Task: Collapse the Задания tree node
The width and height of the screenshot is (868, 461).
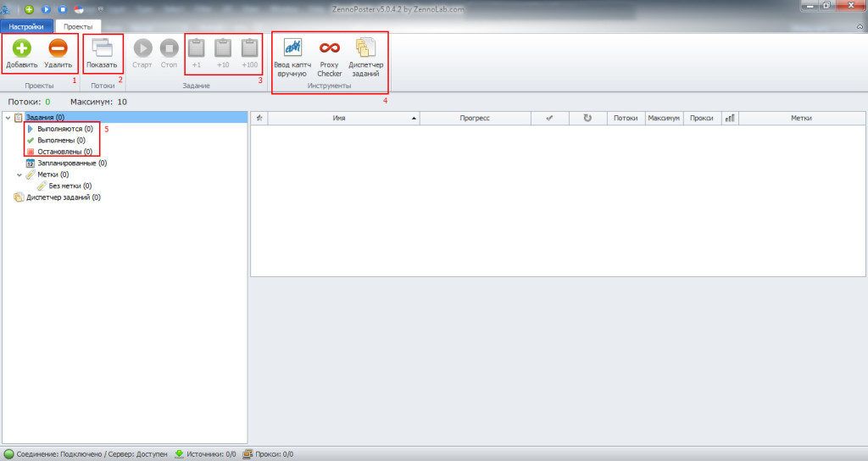Action: tap(8, 118)
